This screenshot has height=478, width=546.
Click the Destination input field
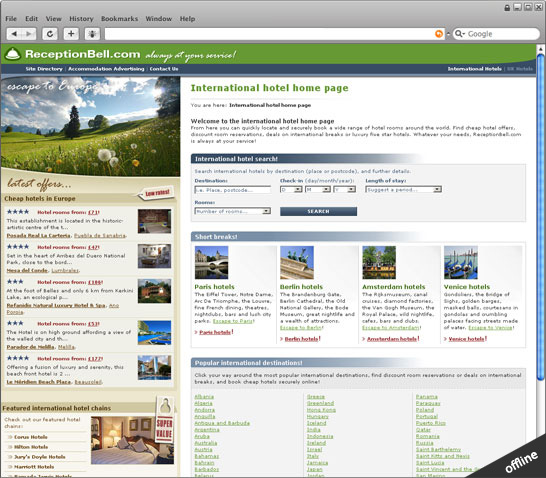pos(233,190)
